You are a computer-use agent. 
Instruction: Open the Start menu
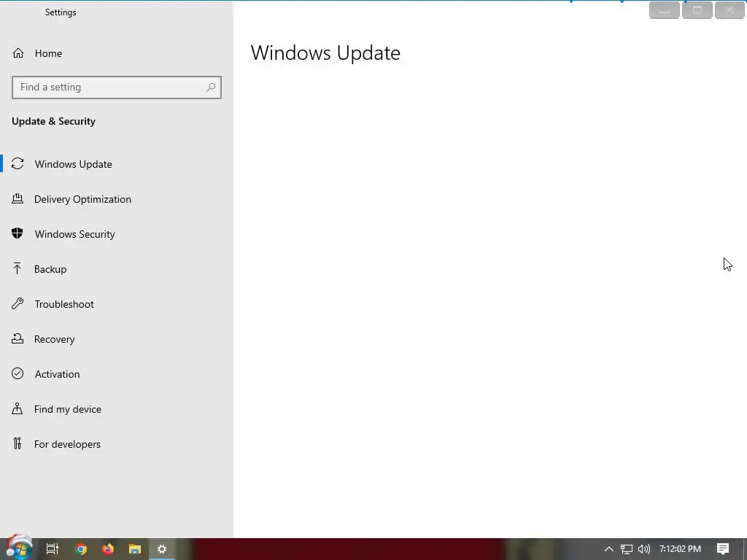[19, 548]
